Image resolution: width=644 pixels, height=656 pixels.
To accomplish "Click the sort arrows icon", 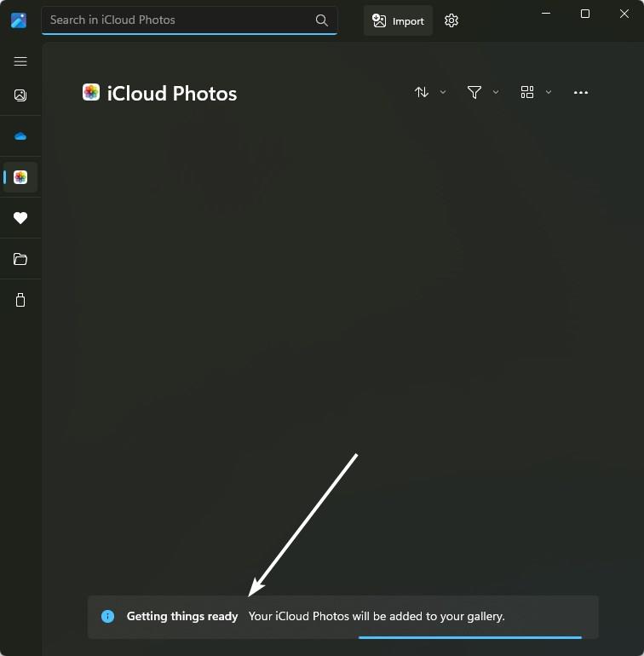I will pyautogui.click(x=422, y=92).
